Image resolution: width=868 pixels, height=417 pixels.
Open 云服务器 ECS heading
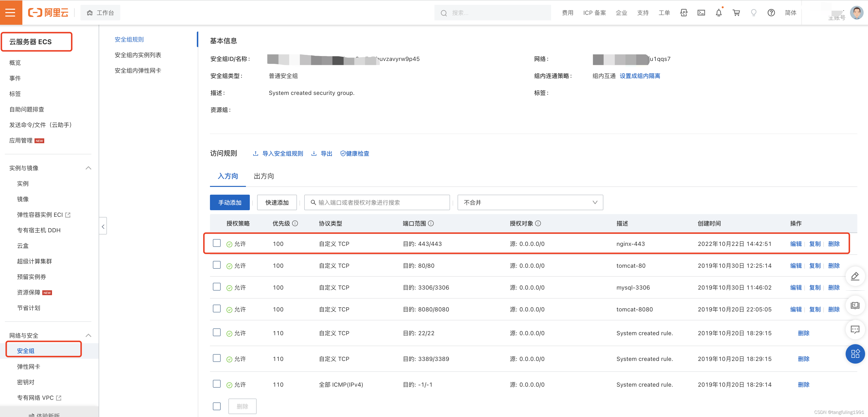[x=30, y=42]
